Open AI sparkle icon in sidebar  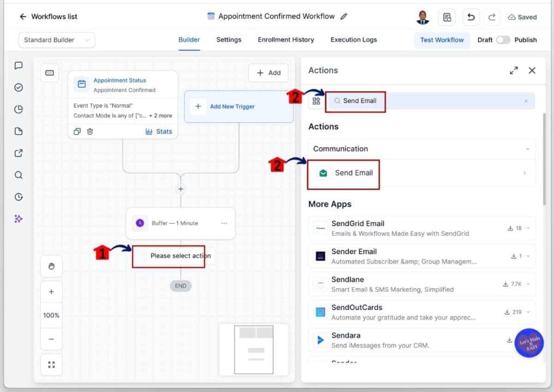(x=18, y=219)
